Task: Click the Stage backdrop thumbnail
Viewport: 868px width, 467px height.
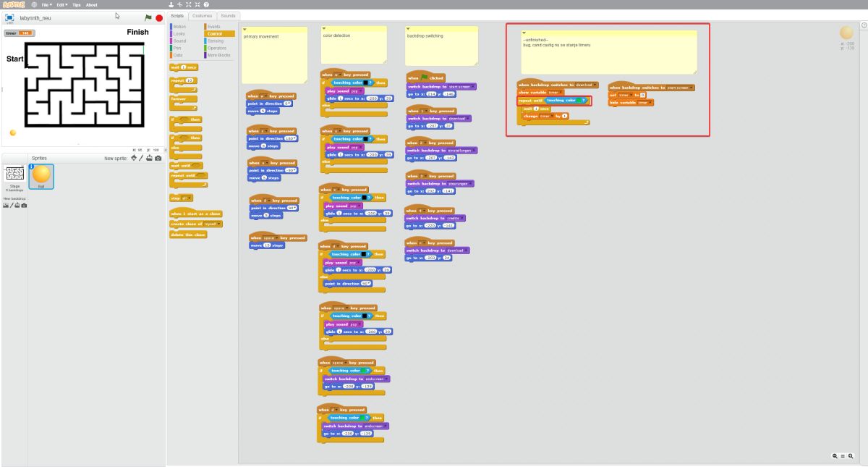Action: pos(14,174)
